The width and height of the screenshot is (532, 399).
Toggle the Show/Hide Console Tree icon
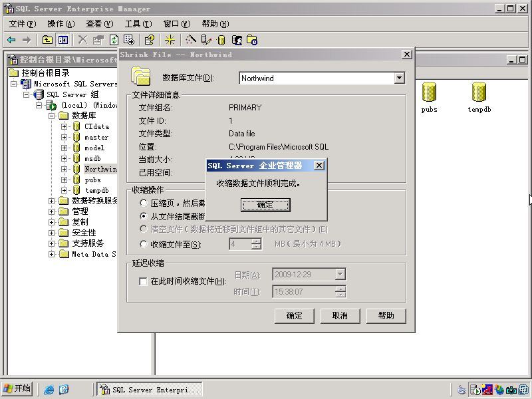63,40
